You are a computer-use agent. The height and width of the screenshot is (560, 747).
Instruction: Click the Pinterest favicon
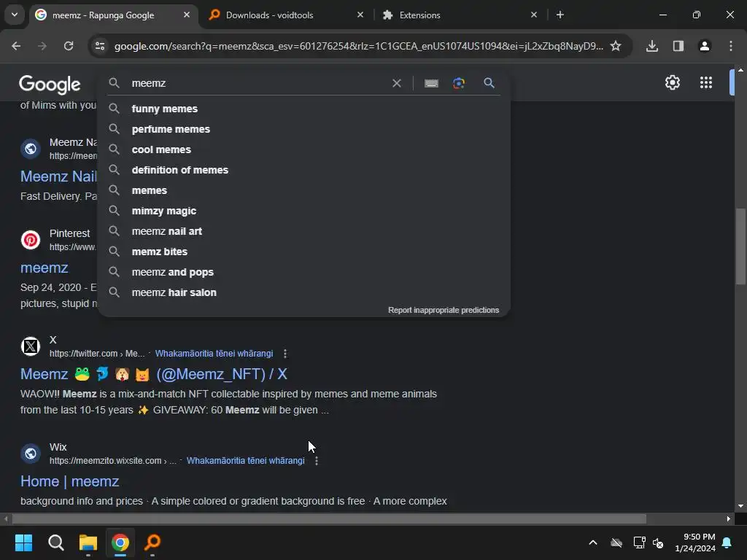[x=31, y=239]
